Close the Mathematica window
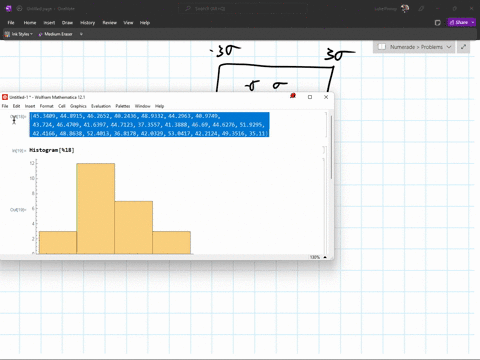The width and height of the screenshot is (480, 360). (326, 97)
